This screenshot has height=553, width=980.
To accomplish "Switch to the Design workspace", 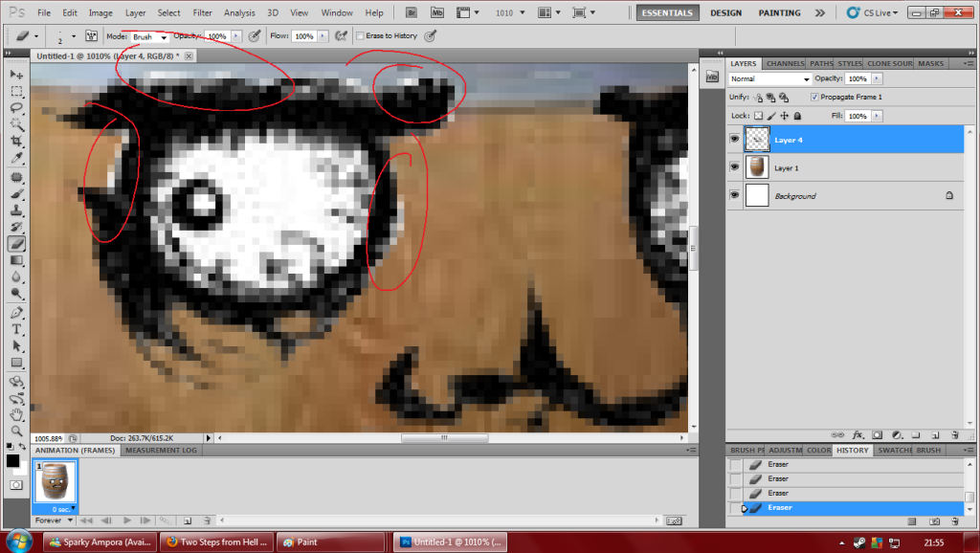I will [725, 12].
